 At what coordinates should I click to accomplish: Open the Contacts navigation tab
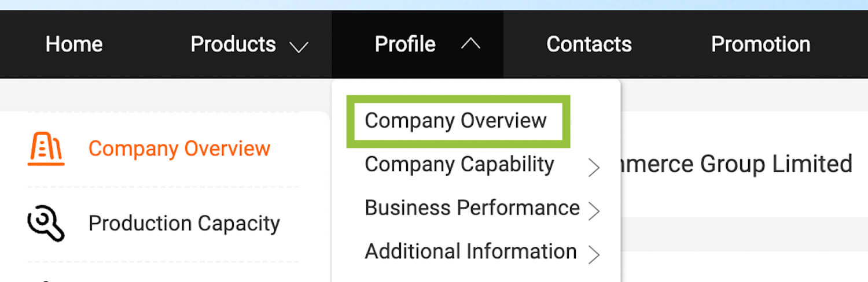coord(589,44)
